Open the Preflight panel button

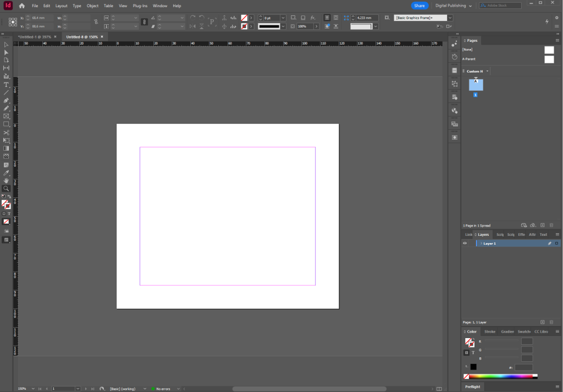pyautogui.click(x=472, y=387)
